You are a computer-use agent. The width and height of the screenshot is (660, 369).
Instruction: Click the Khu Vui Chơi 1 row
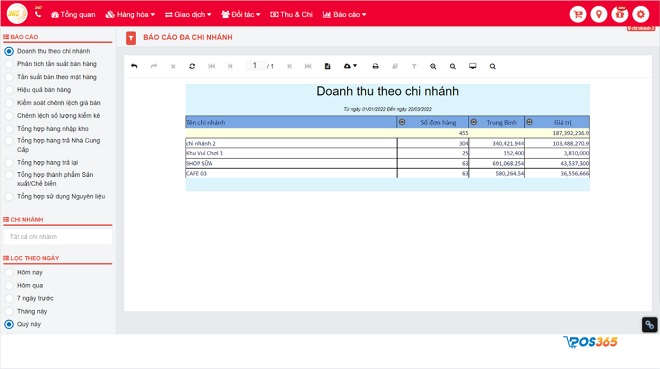pos(387,153)
